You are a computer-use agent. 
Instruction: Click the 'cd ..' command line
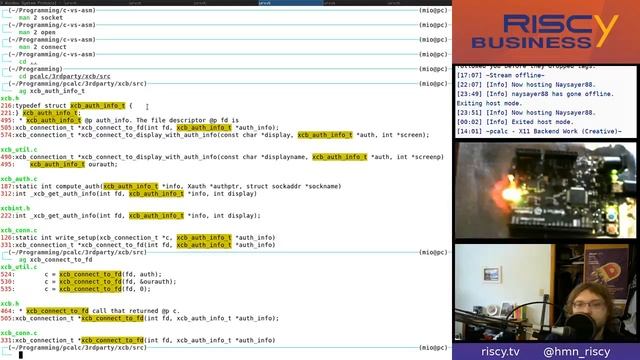pyautogui.click(x=28, y=62)
